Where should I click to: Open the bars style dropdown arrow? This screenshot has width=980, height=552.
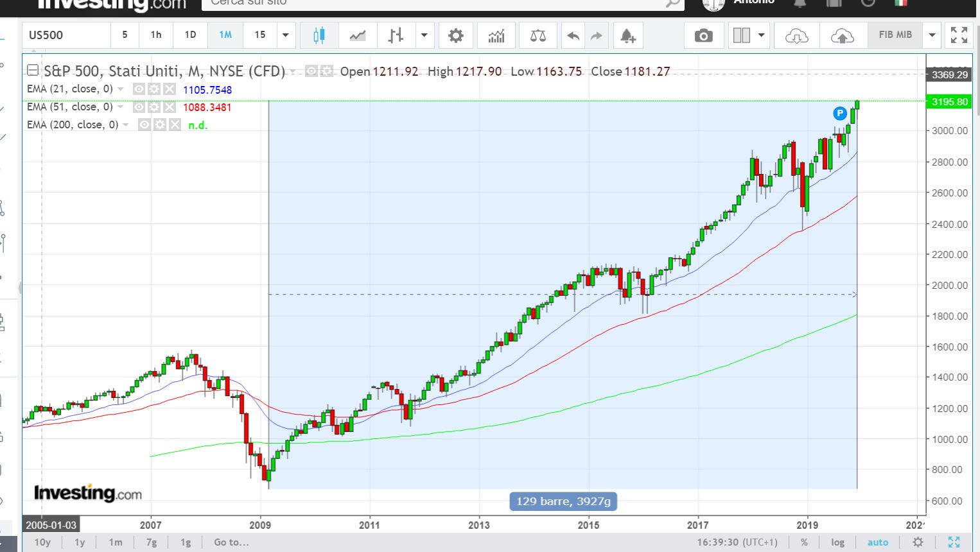pyautogui.click(x=424, y=35)
